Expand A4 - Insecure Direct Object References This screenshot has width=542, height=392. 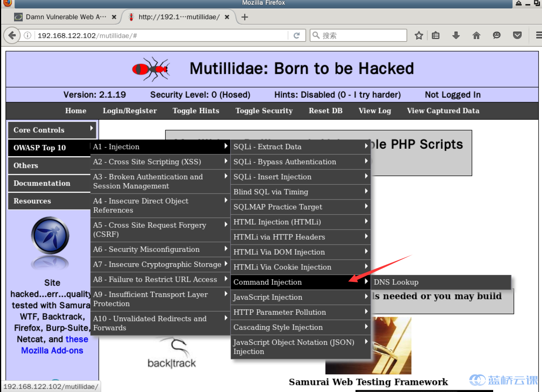pos(160,206)
